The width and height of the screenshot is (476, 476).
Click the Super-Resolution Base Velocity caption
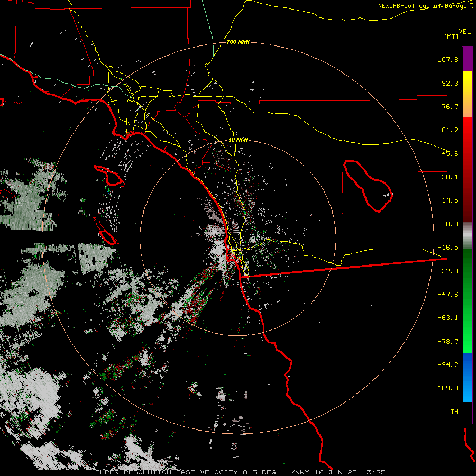pos(241,472)
